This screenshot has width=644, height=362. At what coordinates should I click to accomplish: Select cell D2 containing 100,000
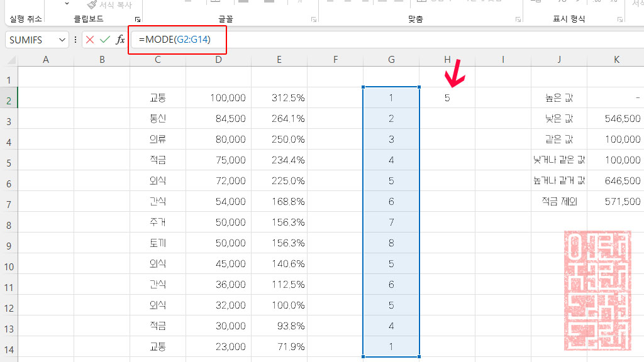pos(218,97)
